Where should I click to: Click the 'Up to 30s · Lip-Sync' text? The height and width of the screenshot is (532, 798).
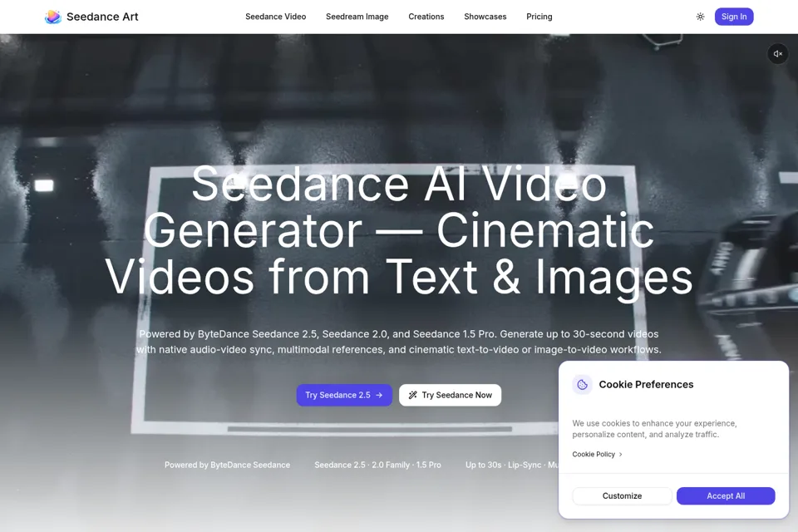(512, 465)
